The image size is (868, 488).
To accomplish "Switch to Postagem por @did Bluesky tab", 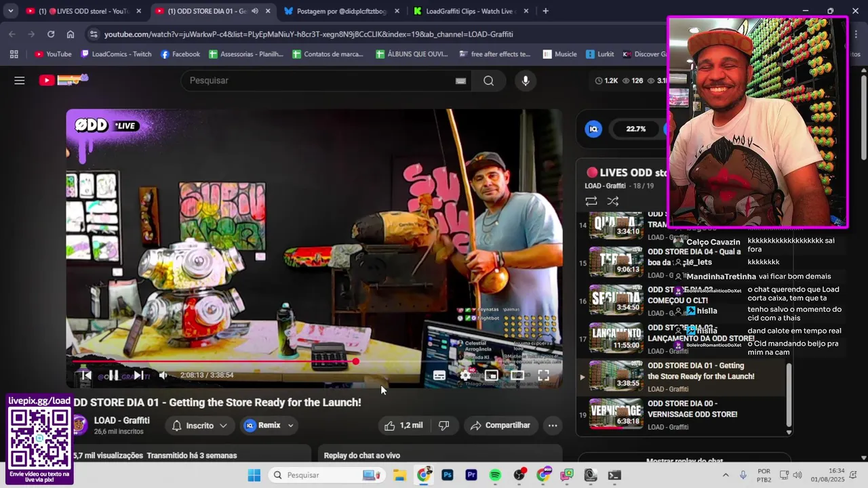I will click(342, 11).
